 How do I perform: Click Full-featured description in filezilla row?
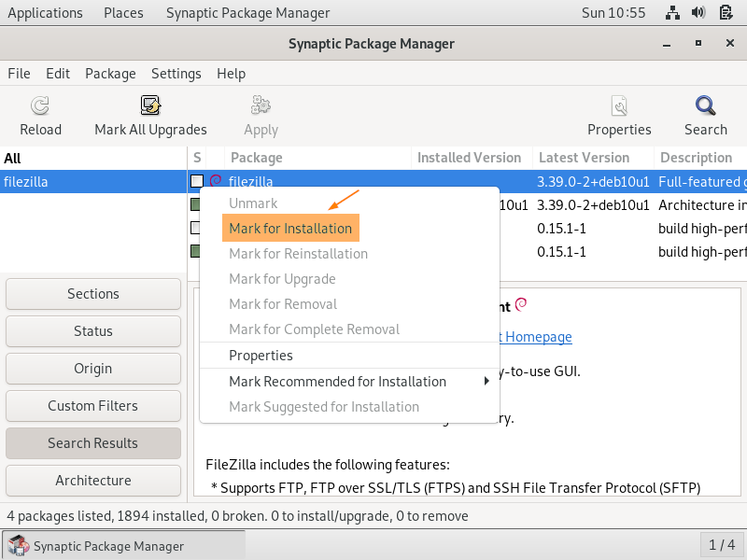(702, 182)
